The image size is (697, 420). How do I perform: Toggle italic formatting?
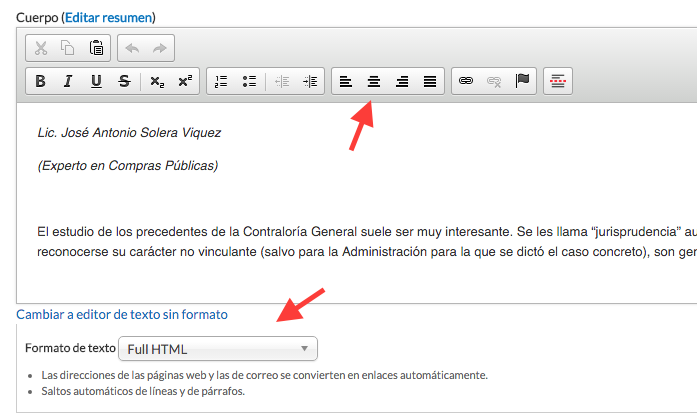click(68, 82)
